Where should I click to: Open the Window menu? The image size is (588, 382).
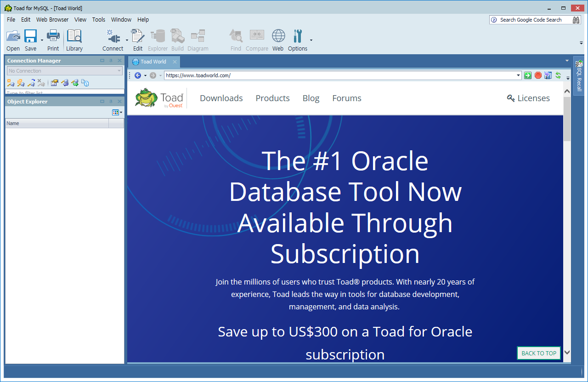pyautogui.click(x=121, y=20)
